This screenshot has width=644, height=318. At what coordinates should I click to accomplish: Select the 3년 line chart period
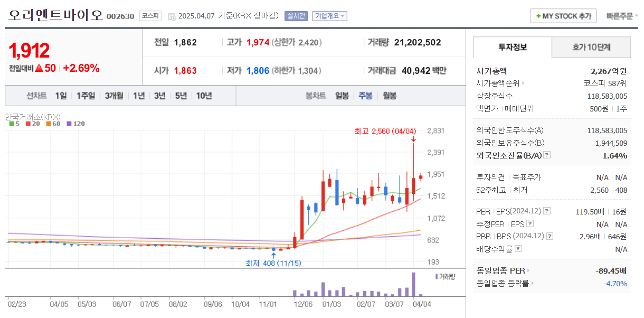tap(160, 96)
